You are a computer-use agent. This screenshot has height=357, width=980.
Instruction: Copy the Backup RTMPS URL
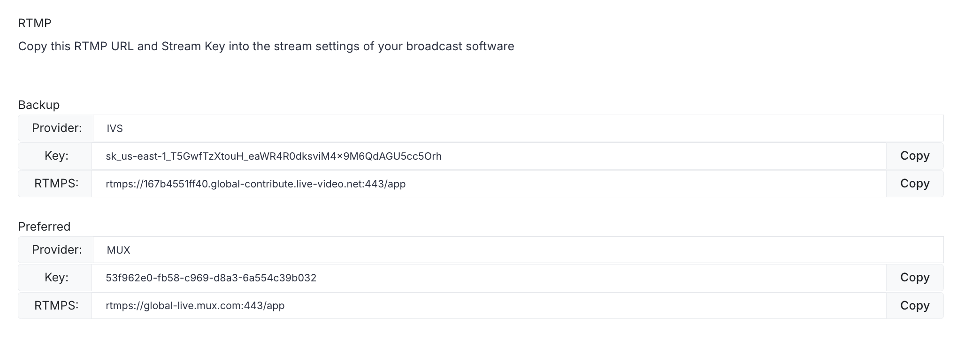point(915,184)
